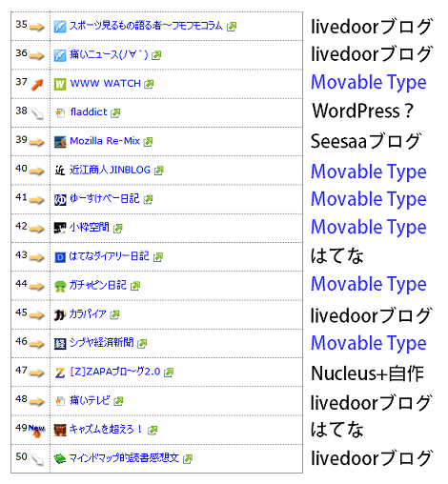The height and width of the screenshot is (484, 448).
Task: Click Movable Type label beside シブヤ経済新聞
Action: 369,344
